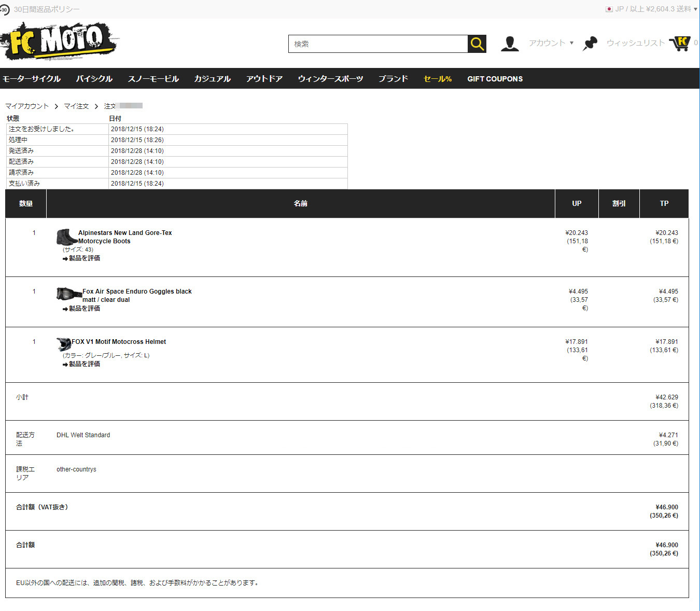Click the 合計額（VAT抜き）label
The image size is (700, 611).
pyautogui.click(x=41, y=507)
